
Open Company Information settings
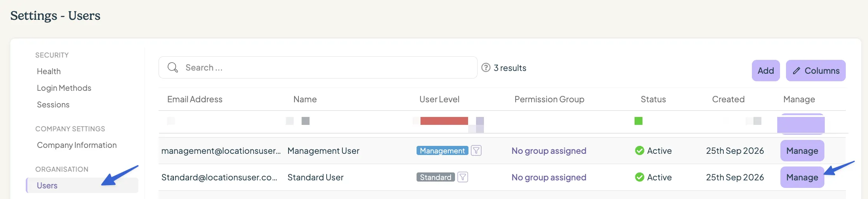(77, 145)
